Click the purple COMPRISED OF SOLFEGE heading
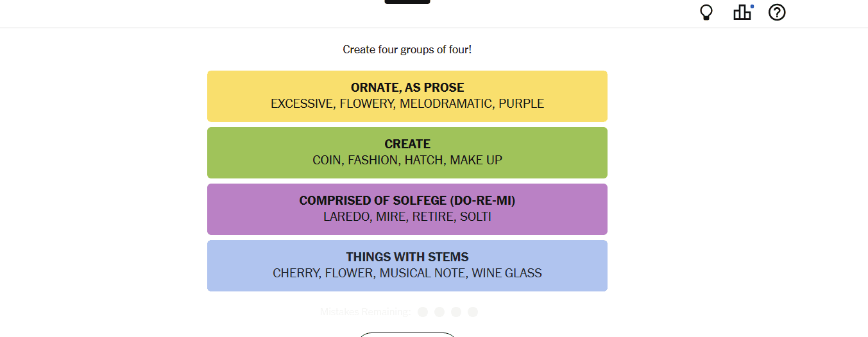This screenshot has width=868, height=337. click(x=407, y=200)
